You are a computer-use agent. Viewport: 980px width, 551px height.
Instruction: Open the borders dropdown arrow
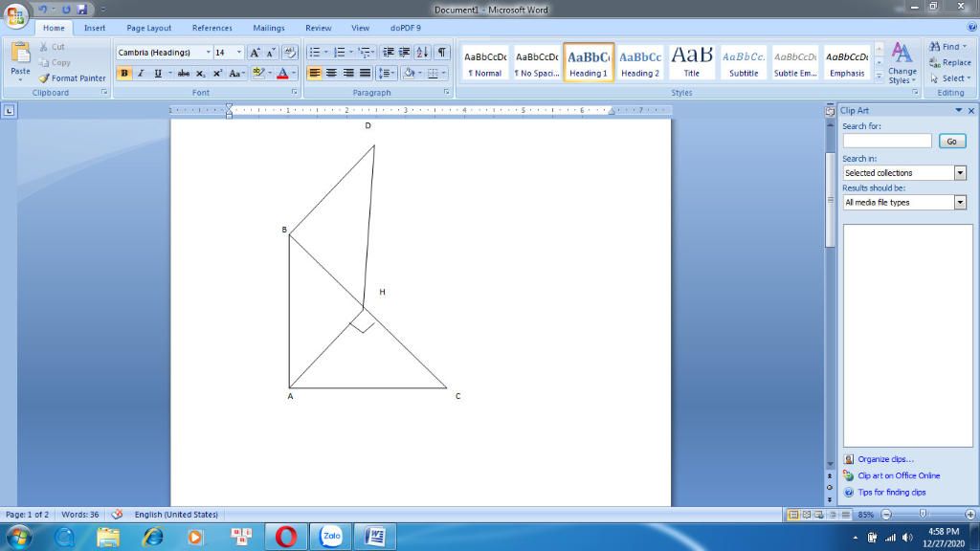point(444,73)
